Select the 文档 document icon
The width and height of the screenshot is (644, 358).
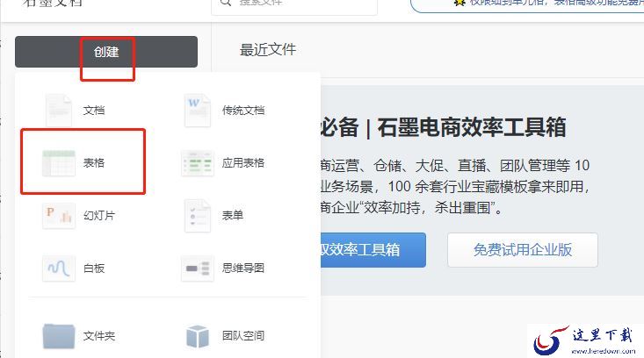coord(59,111)
